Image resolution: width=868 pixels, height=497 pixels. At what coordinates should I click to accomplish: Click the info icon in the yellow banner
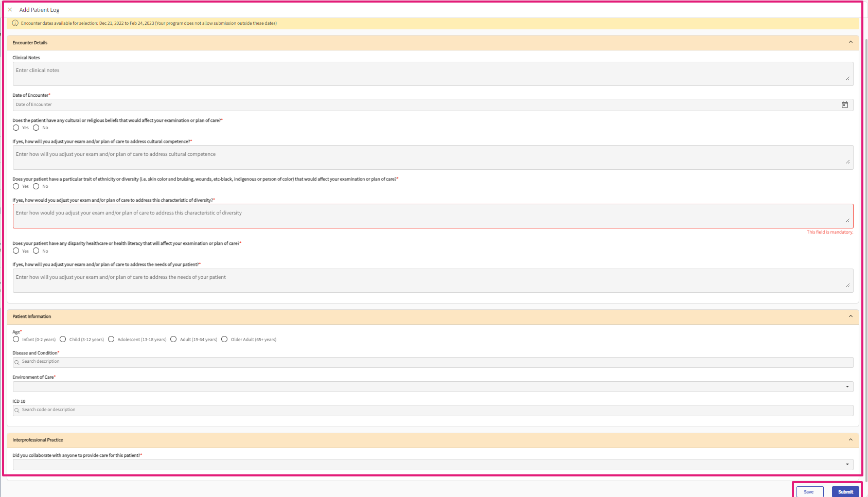click(15, 23)
